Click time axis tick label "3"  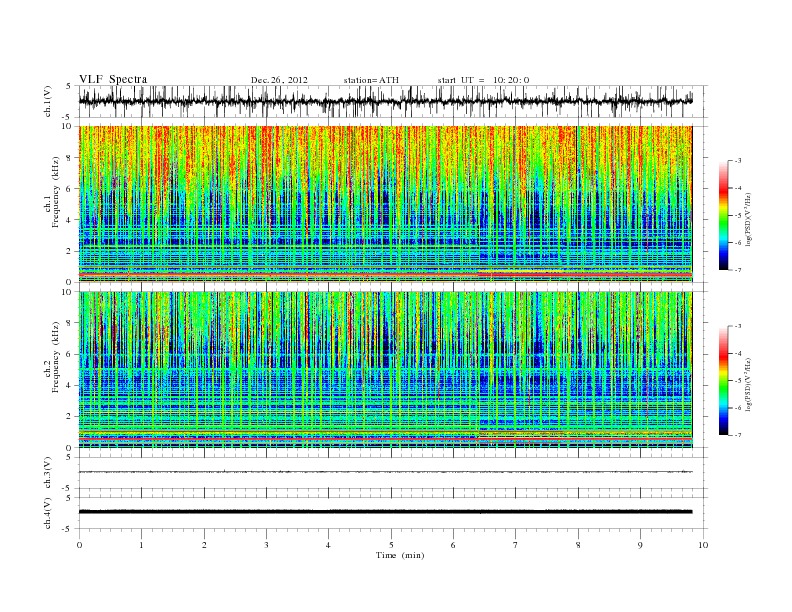267,545
